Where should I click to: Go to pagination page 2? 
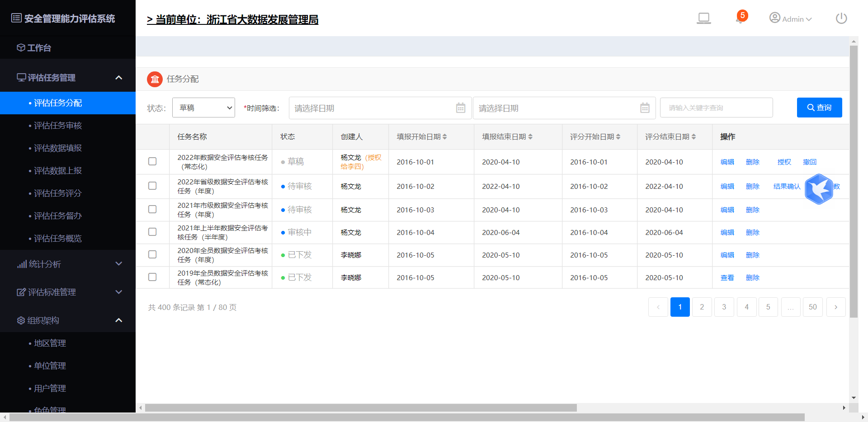pyautogui.click(x=702, y=307)
